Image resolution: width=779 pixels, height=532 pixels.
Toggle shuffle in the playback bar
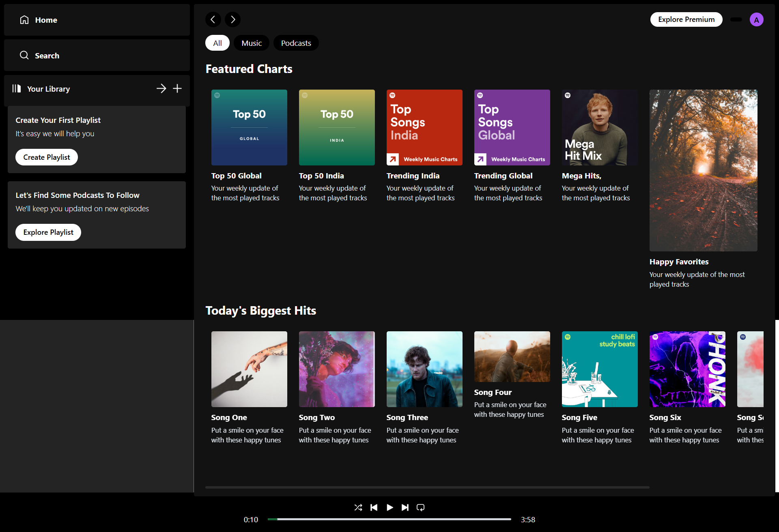358,507
